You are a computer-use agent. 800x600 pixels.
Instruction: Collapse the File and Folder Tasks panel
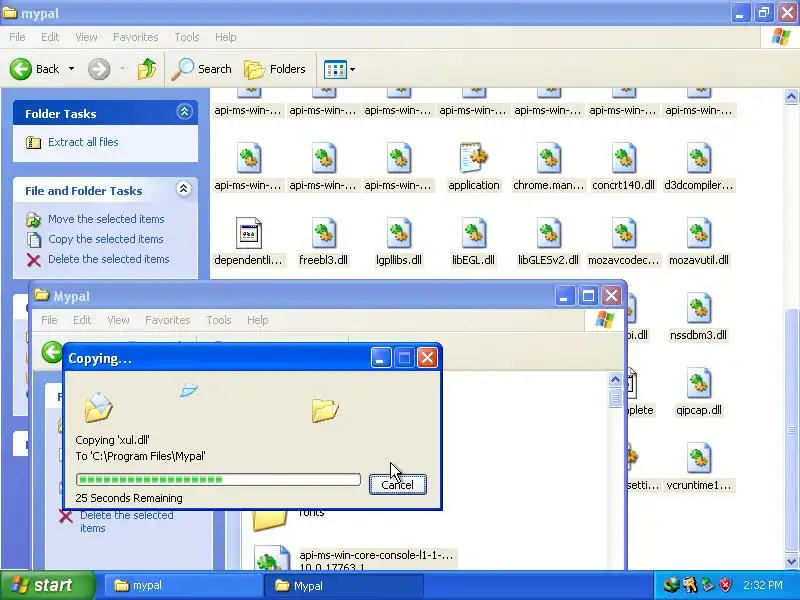[184, 189]
